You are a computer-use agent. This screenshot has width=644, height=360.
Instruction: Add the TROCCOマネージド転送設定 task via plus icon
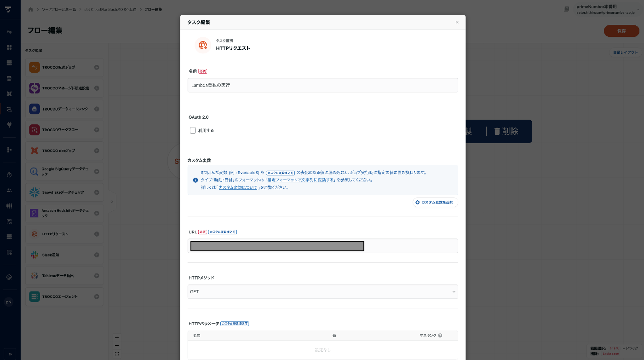97,88
